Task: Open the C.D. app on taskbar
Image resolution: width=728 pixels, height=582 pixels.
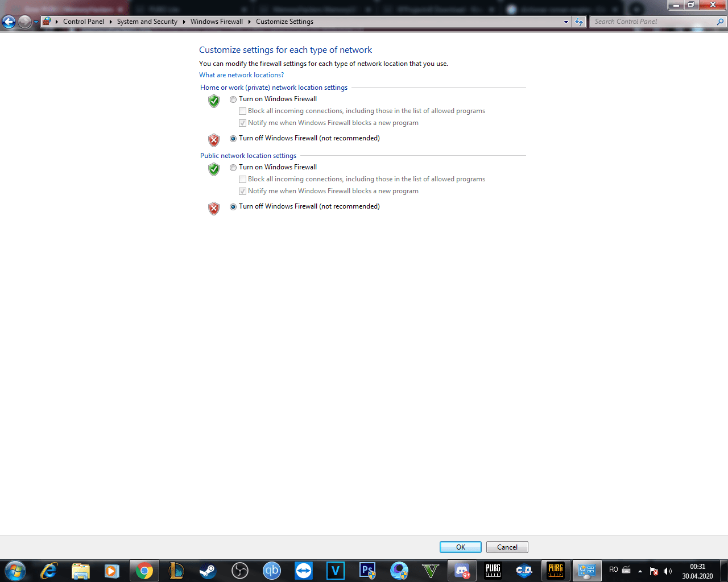Action: point(524,571)
